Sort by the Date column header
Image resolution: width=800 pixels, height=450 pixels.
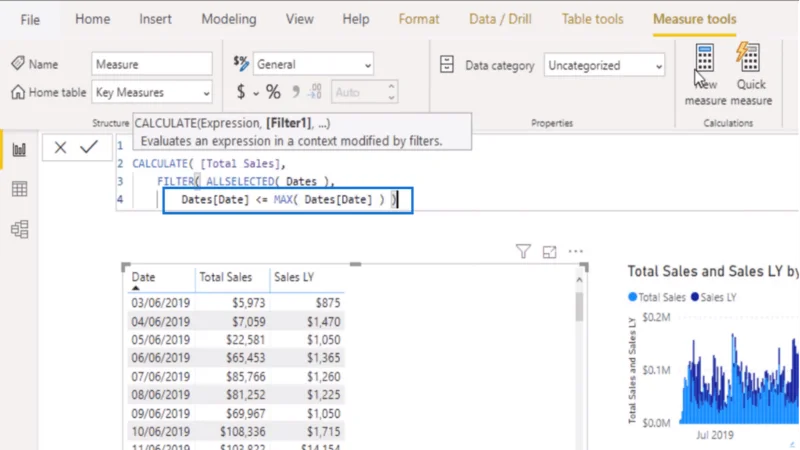pyautogui.click(x=143, y=277)
